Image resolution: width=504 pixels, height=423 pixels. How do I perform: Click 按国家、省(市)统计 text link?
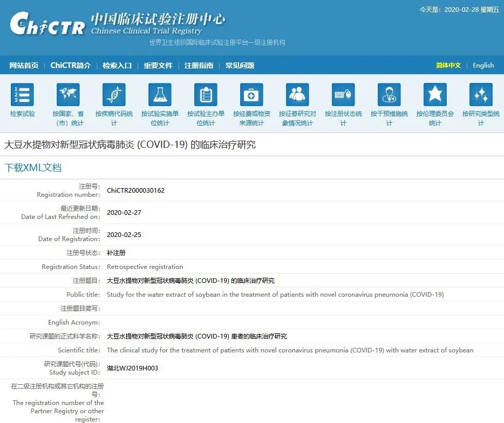click(68, 119)
